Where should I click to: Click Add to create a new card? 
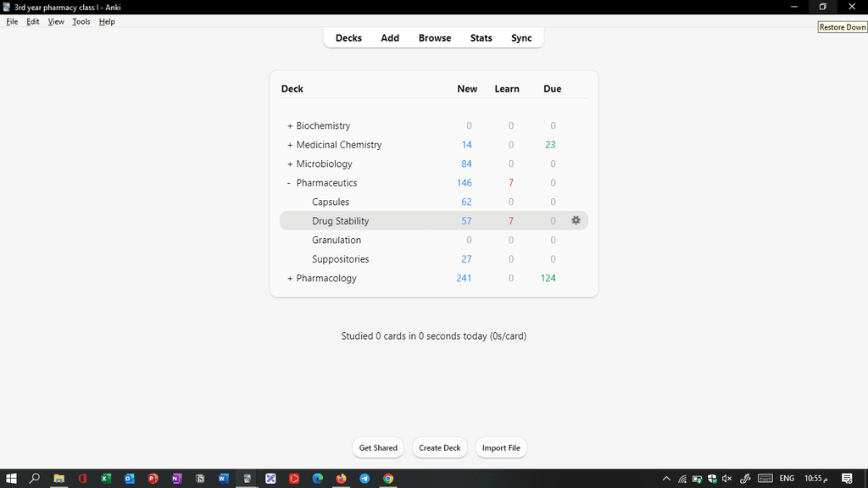pyautogui.click(x=390, y=38)
